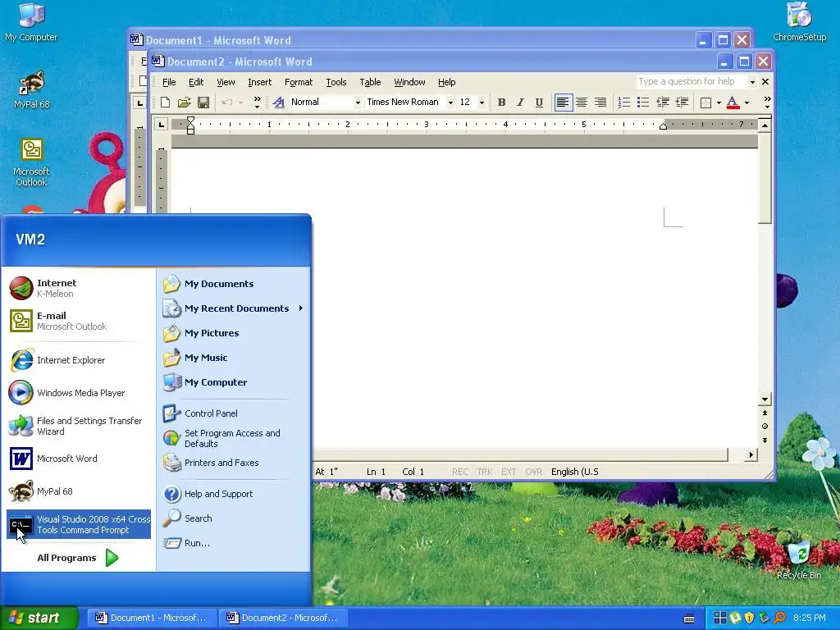Viewport: 840px width, 630px height.
Task: Launch Windows Media Player from Start menu
Action: pos(78,393)
